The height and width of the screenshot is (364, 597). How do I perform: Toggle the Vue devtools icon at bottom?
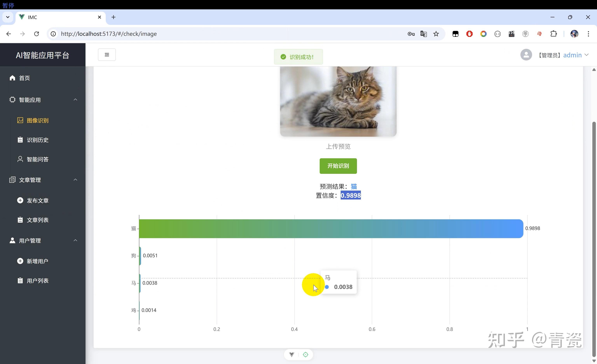pos(292,354)
